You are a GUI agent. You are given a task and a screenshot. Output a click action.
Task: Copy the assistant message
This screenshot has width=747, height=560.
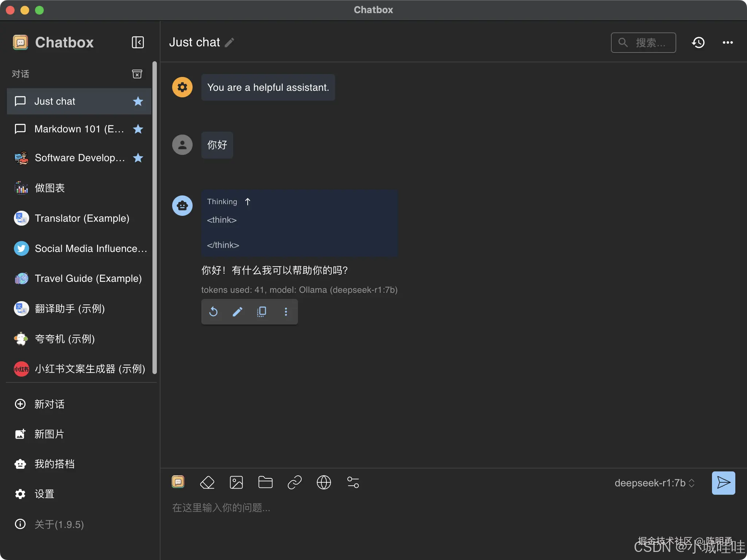pyautogui.click(x=262, y=312)
